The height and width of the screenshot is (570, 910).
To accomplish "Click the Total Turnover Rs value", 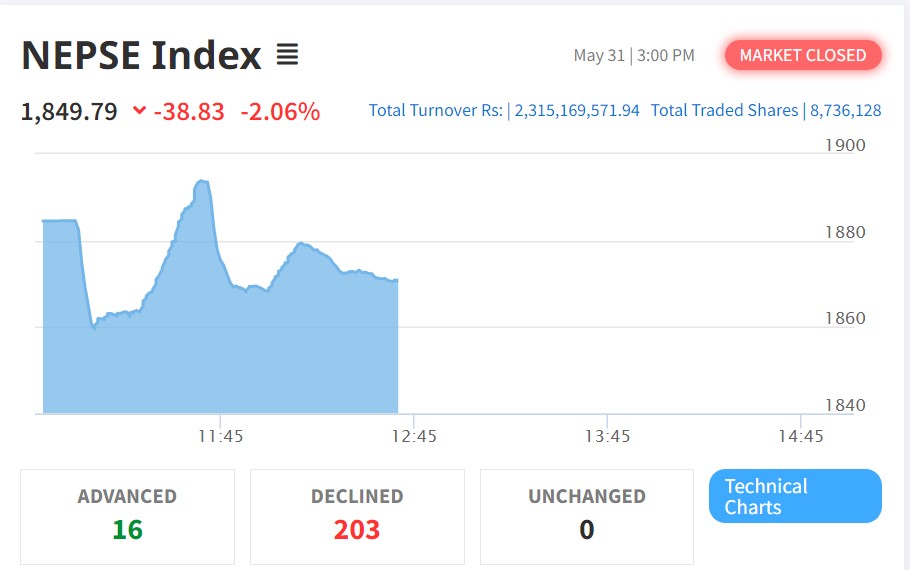I will coord(577,110).
